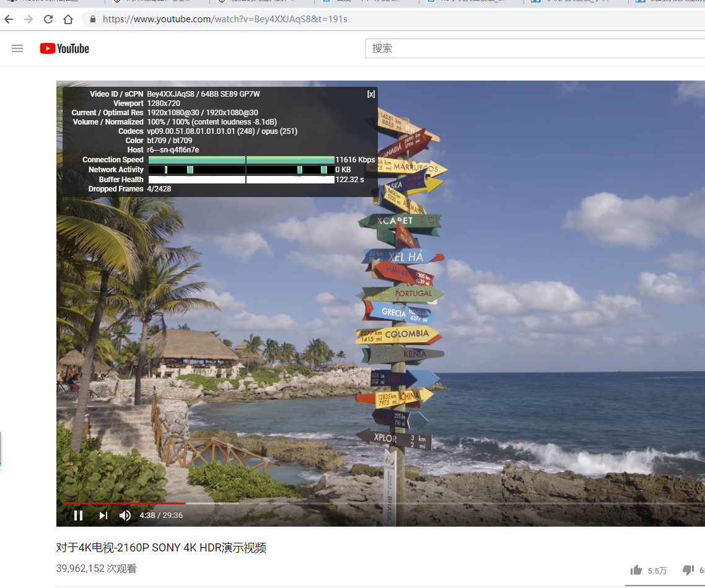705x588 pixels.
Task: Seek on the red video progress bar
Action: [x=125, y=503]
